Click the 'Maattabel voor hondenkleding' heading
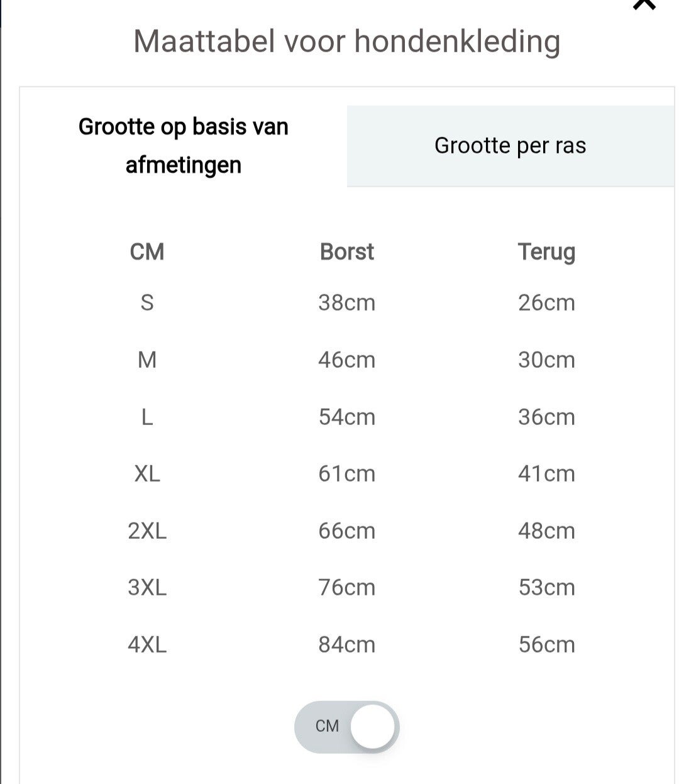 pos(346,41)
